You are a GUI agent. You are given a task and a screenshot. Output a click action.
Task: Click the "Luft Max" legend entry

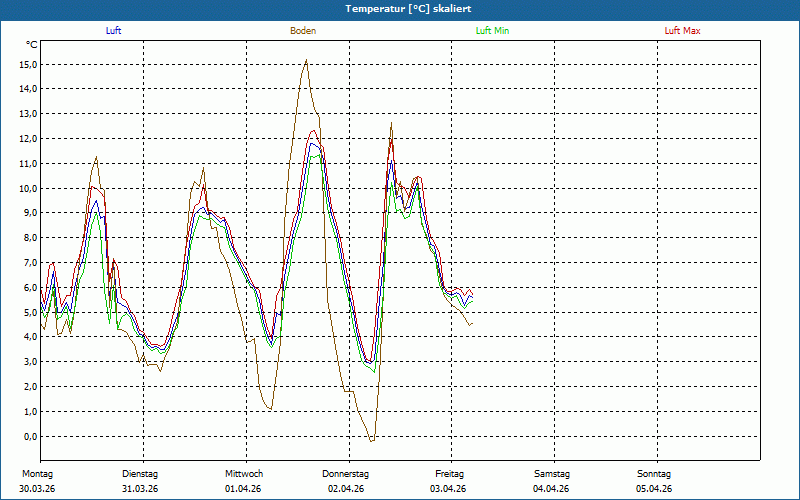coord(683,31)
